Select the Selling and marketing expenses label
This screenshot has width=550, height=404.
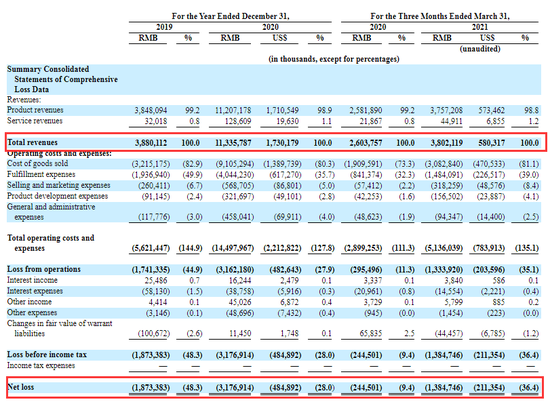[x=59, y=185]
